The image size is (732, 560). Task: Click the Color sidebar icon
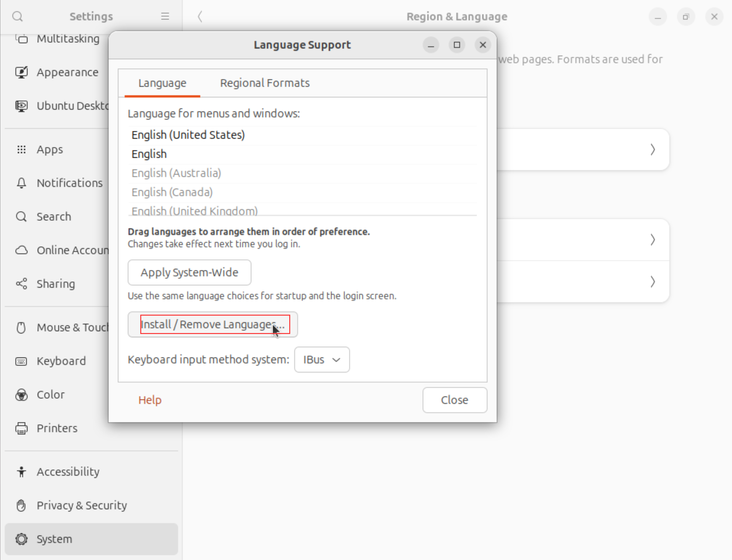click(x=21, y=395)
